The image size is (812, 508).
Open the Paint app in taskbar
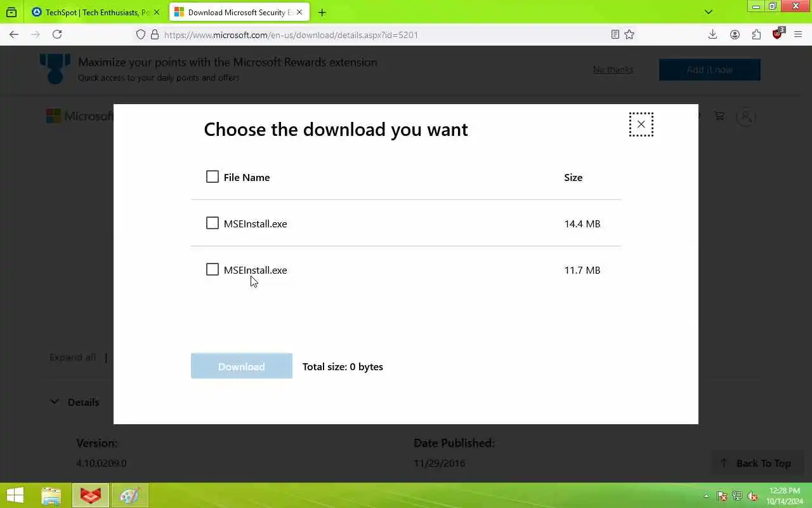130,496
